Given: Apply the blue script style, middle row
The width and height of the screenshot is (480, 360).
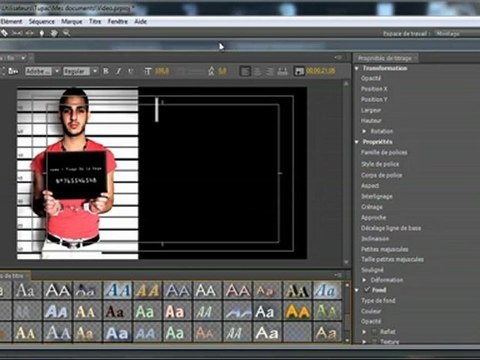Looking at the screenshot, I should click(x=238, y=312).
